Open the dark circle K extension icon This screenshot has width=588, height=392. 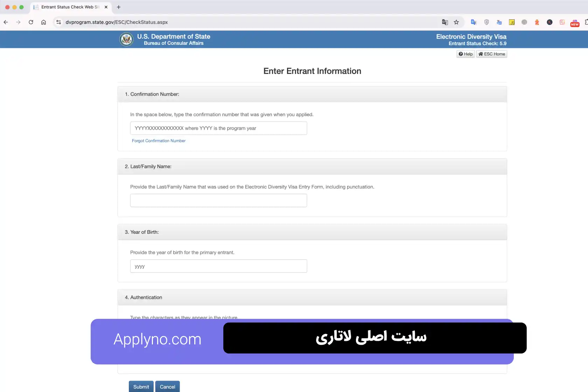pyautogui.click(x=549, y=22)
